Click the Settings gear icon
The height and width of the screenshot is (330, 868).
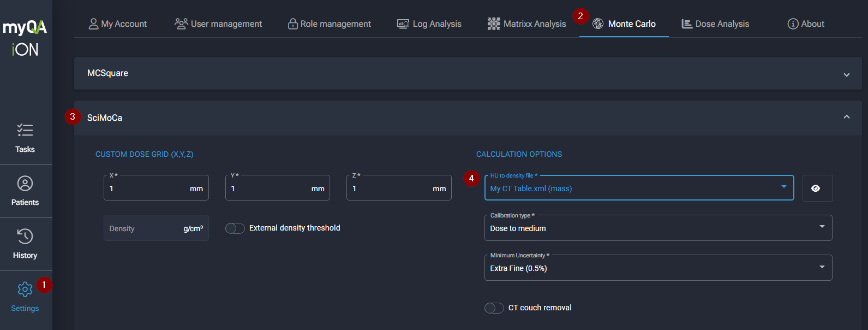(25, 290)
